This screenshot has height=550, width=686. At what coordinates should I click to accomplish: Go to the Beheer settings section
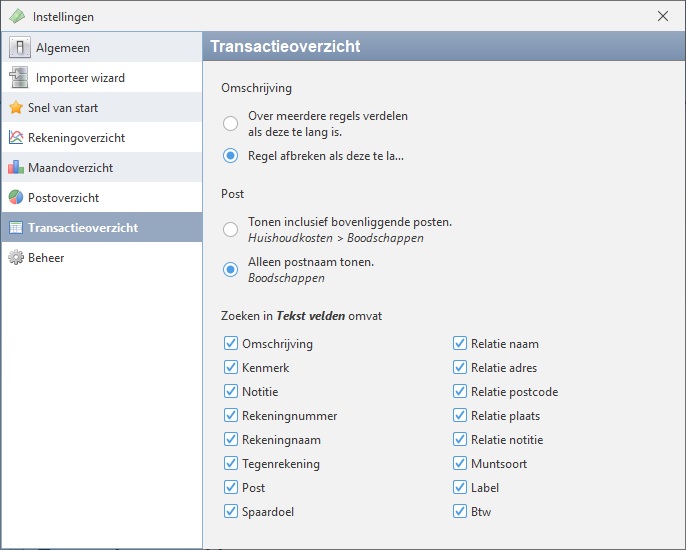pos(48,257)
